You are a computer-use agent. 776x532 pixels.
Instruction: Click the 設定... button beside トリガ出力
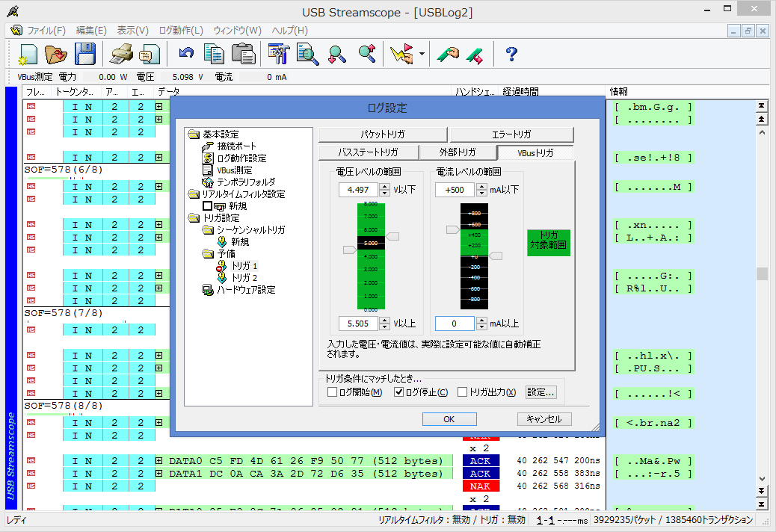tap(541, 392)
